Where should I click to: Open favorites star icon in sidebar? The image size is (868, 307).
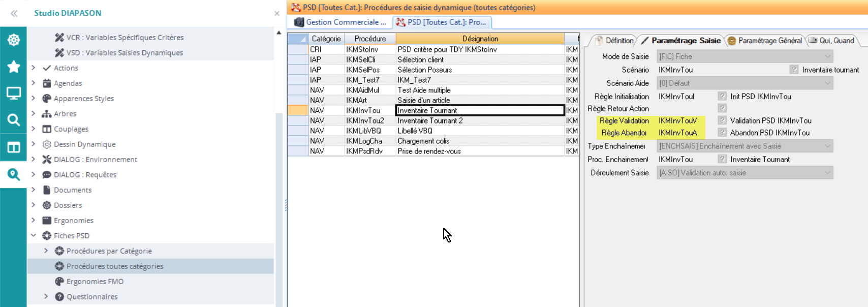(14, 67)
